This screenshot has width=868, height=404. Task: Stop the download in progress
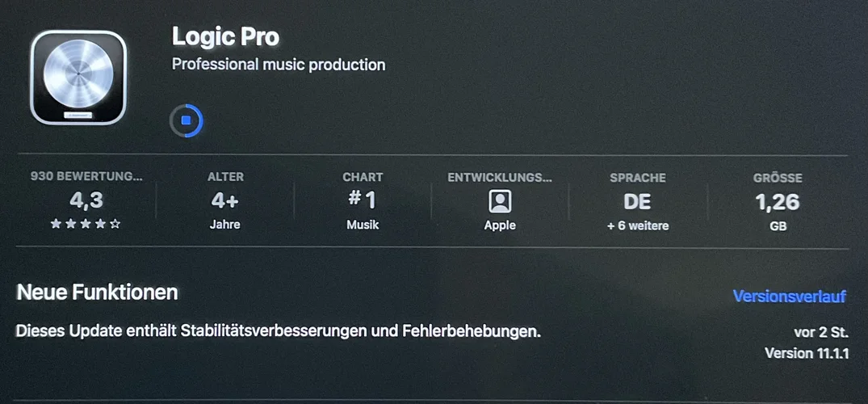click(187, 120)
